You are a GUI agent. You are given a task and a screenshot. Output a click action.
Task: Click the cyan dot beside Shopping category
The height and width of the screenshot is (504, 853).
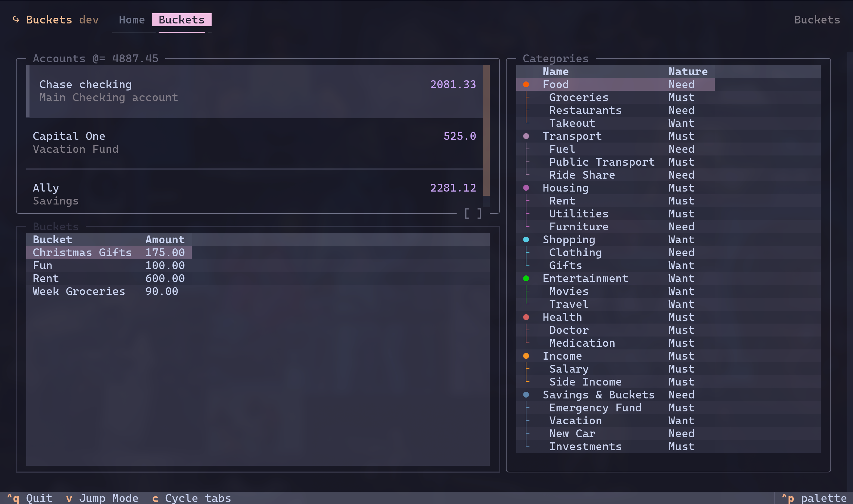pyautogui.click(x=526, y=239)
